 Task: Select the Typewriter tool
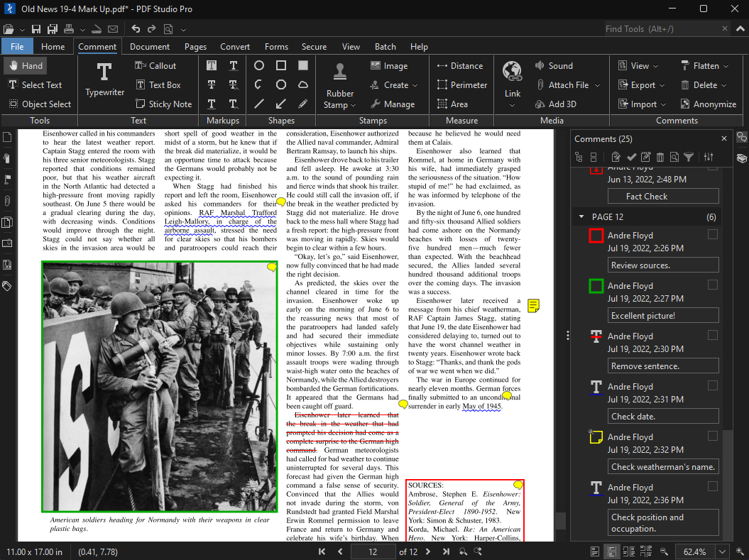pyautogui.click(x=104, y=79)
